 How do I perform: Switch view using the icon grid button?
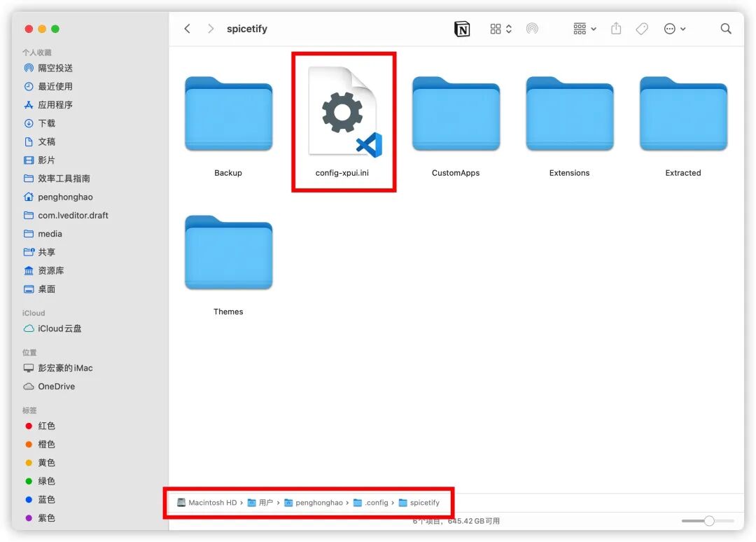pos(500,29)
